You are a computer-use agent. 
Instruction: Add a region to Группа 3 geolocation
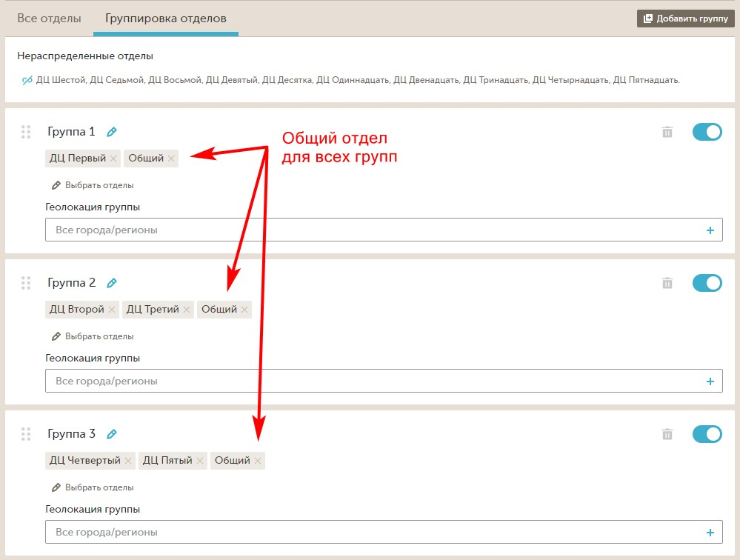point(710,533)
